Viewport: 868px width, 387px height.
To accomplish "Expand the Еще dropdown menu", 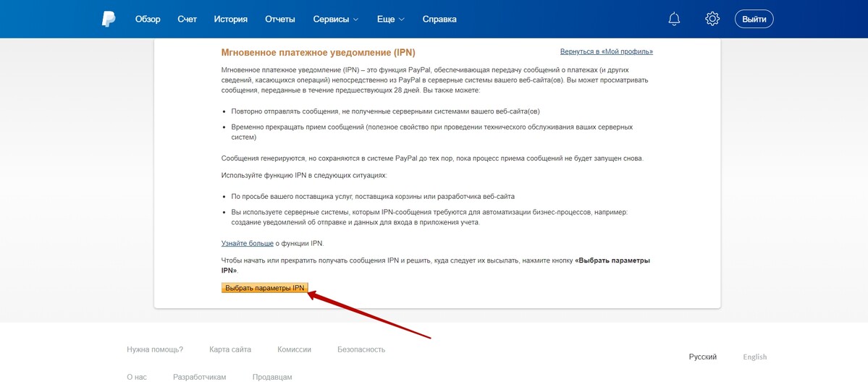I will (391, 20).
